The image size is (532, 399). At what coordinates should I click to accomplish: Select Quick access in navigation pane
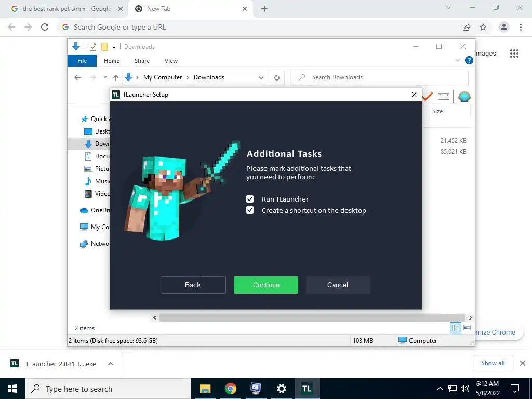click(95, 119)
